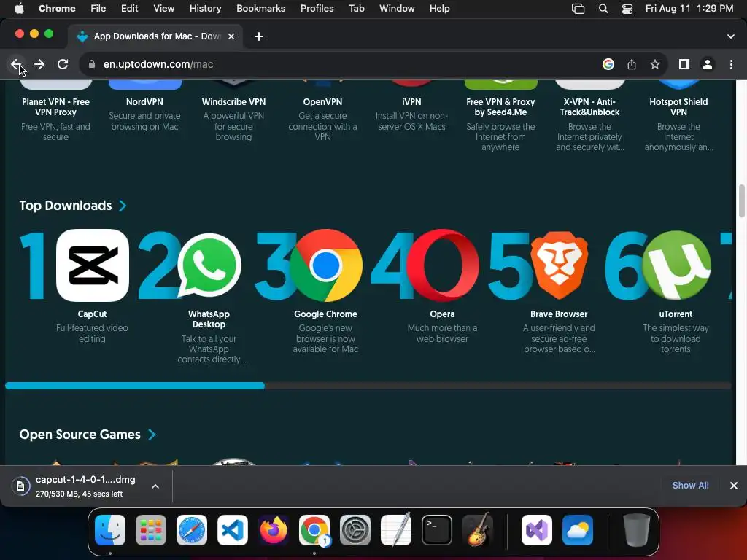
Task: Open Brave Browser lion icon
Action: pos(560,265)
